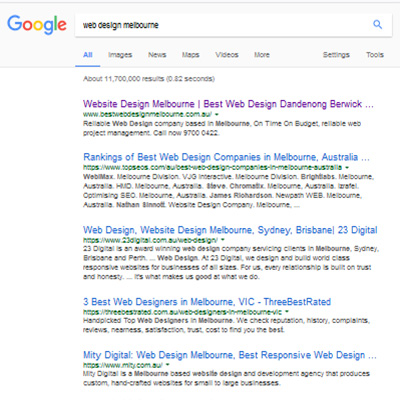Expand arrow beside www.mity.com.au URL
The image size is (400, 400).
coord(168,365)
